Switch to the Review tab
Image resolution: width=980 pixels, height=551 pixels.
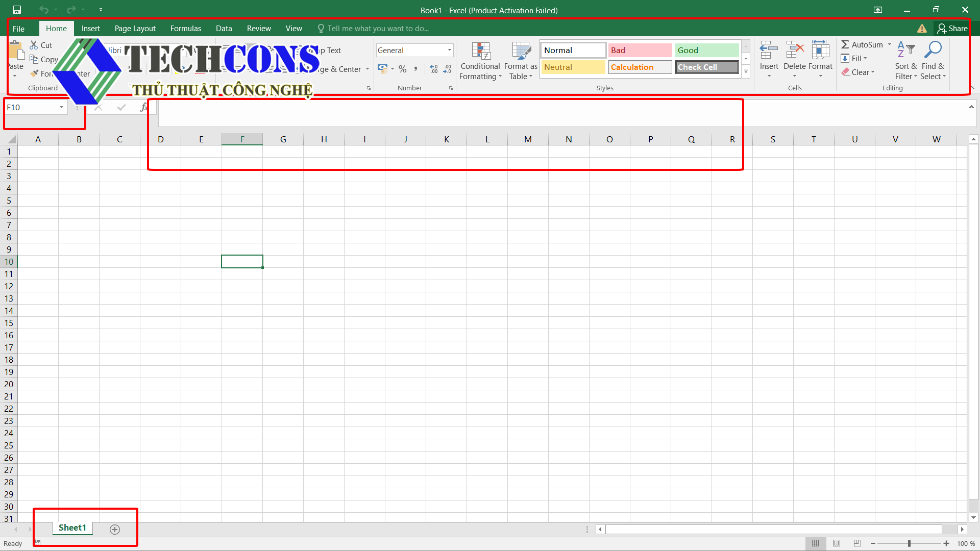coord(259,29)
